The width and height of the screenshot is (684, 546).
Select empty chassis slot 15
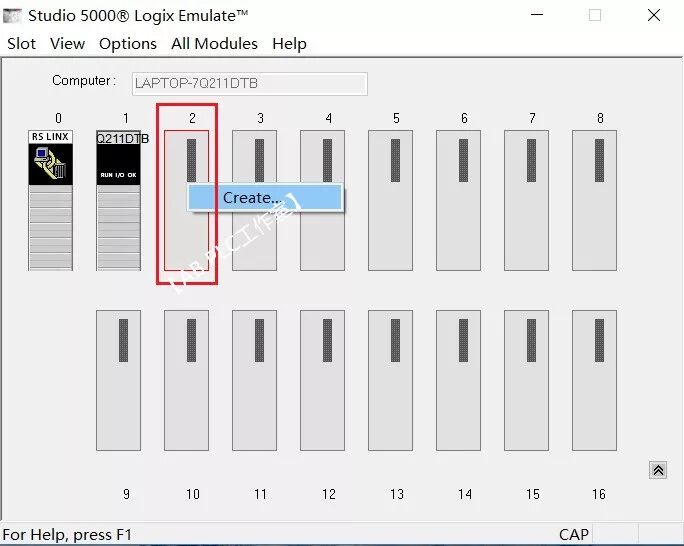tap(527, 380)
